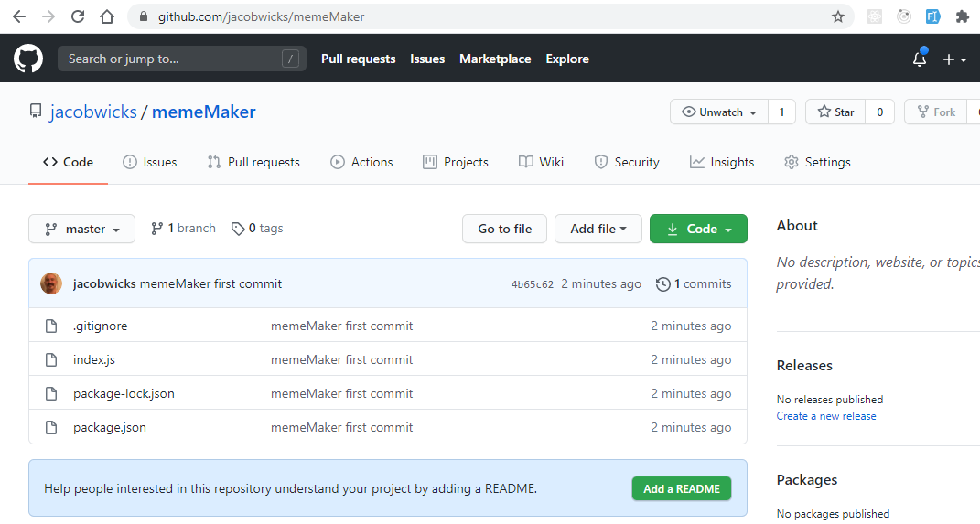Viewport: 980px width, 524px height.
Task: Switch to the Insights tab
Action: tap(722, 162)
